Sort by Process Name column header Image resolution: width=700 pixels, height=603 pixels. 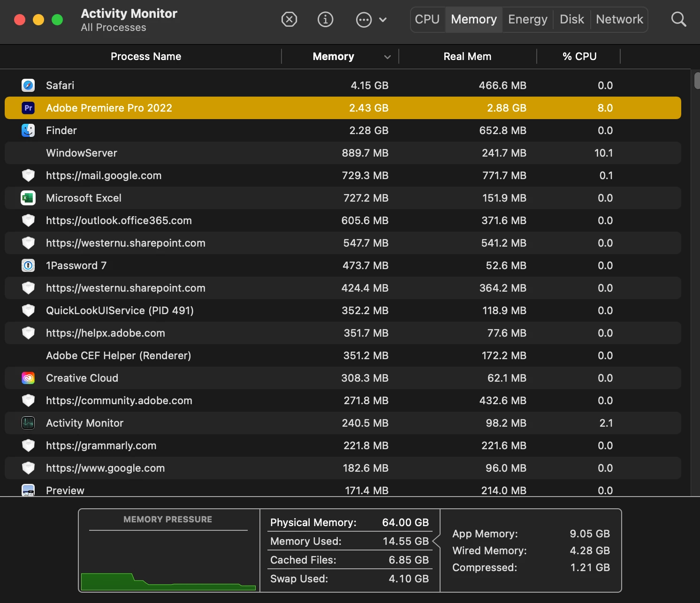(x=146, y=56)
